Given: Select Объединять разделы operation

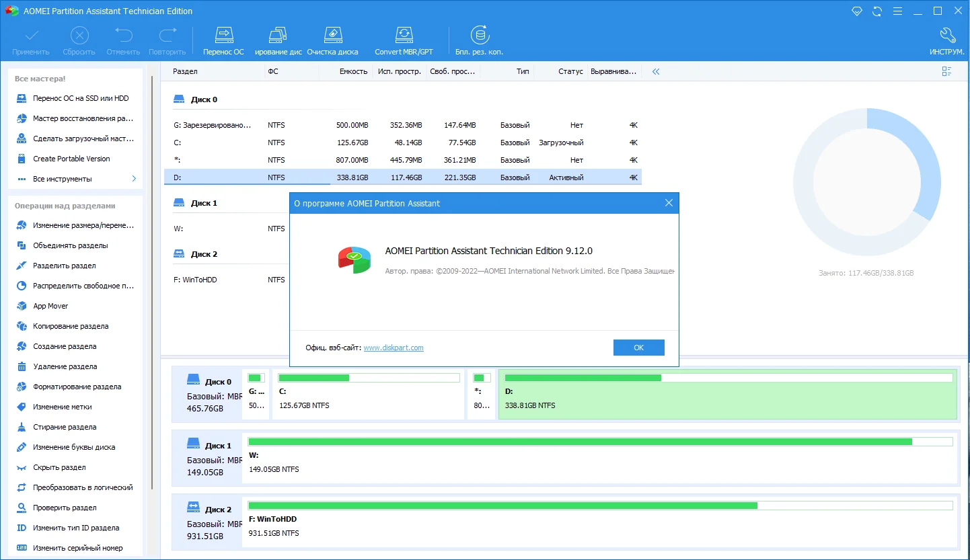Looking at the screenshot, I should [75, 245].
